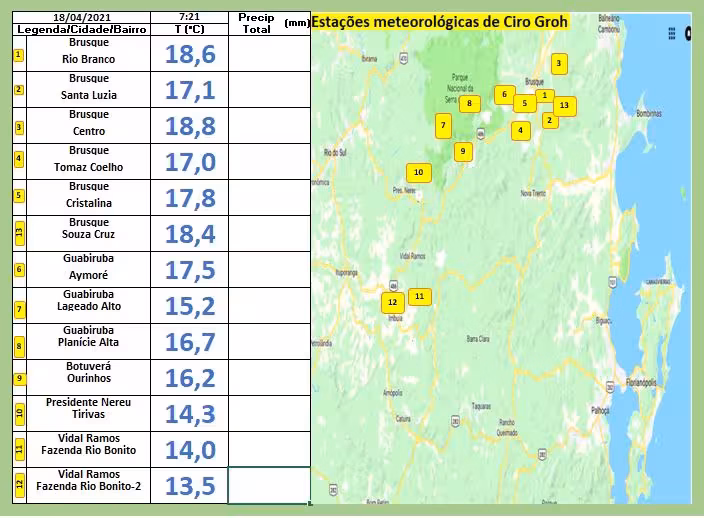The width and height of the screenshot is (704, 518).
Task: Click station marker 9 on the map
Action: coord(462,152)
